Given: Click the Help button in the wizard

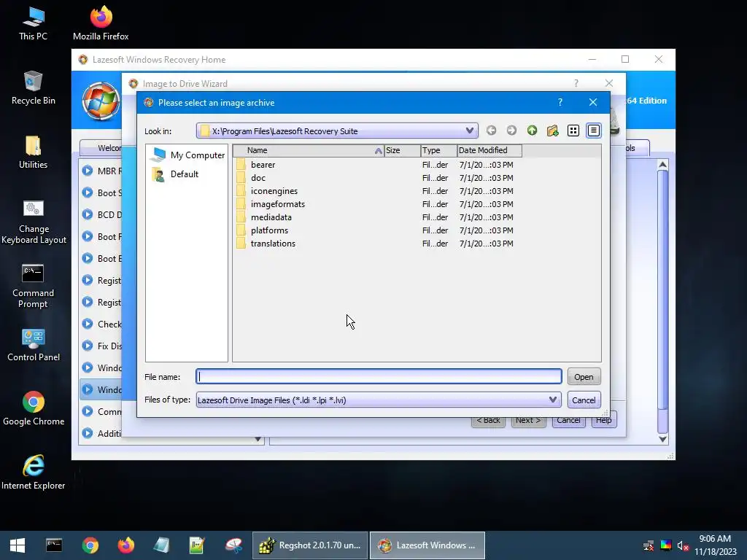Looking at the screenshot, I should pos(603,421).
